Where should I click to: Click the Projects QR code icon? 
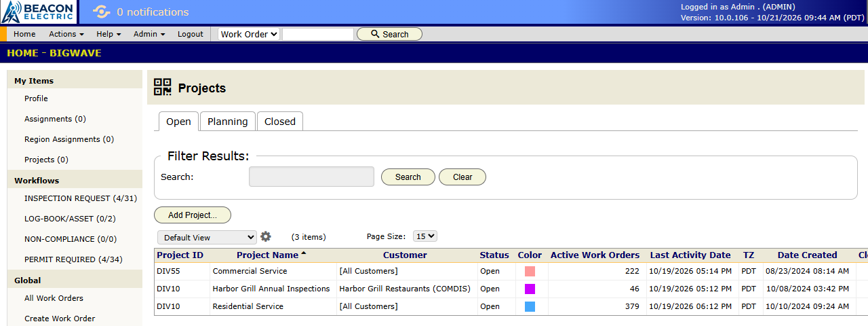click(163, 87)
